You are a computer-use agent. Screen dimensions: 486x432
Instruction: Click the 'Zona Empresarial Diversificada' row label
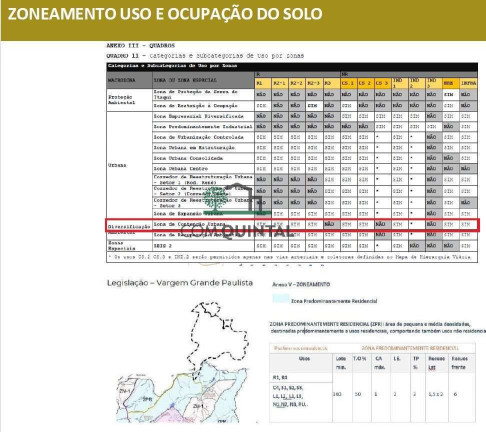pyautogui.click(x=203, y=116)
